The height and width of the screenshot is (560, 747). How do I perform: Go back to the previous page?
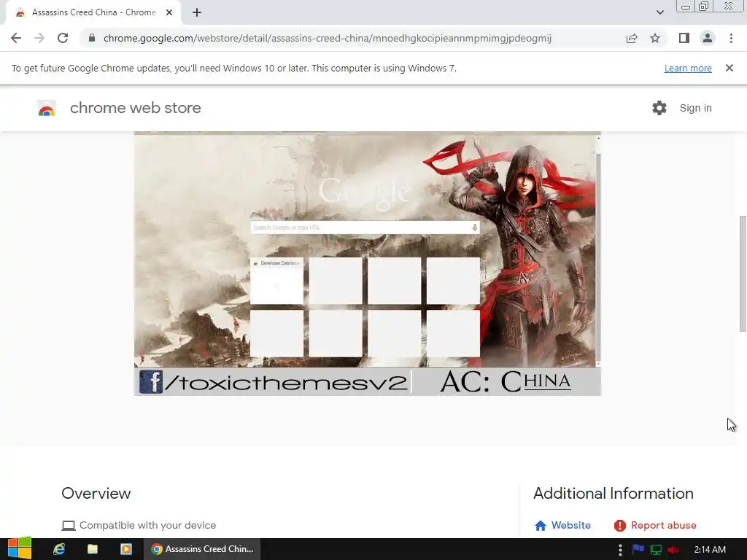click(16, 38)
